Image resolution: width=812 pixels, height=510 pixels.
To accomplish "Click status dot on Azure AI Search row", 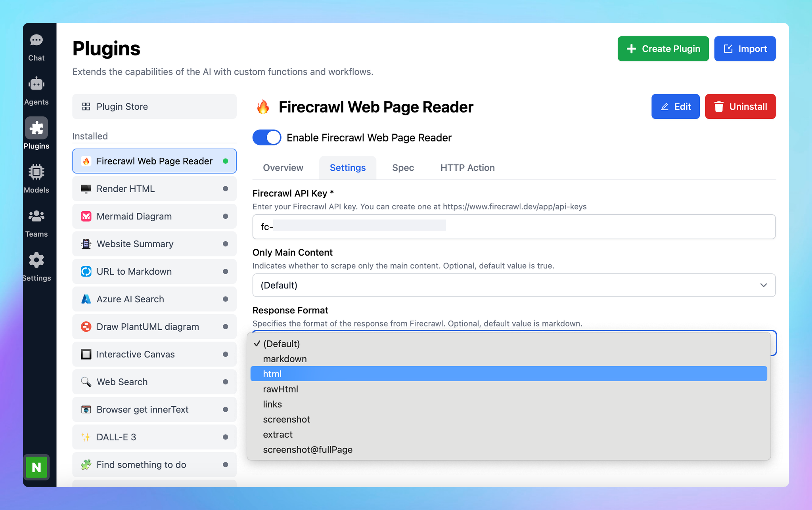I will 226,299.
